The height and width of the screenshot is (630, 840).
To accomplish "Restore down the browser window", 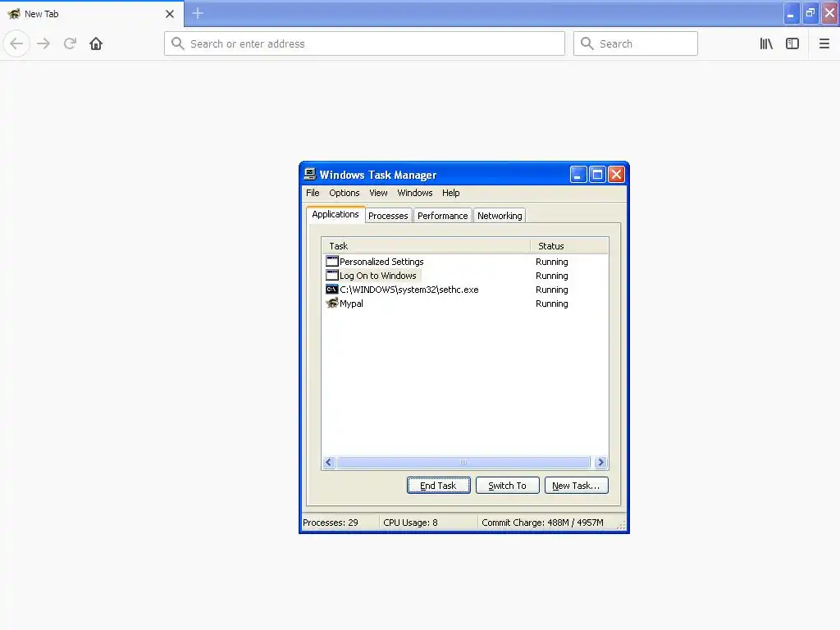I will coord(810,13).
